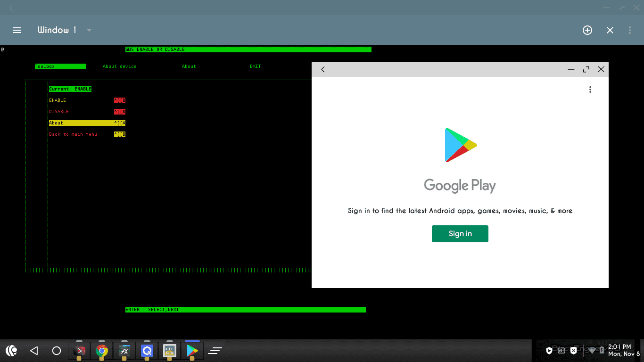The image size is (644, 362).
Task: Open the About menu in the top bar
Action: (189, 66)
